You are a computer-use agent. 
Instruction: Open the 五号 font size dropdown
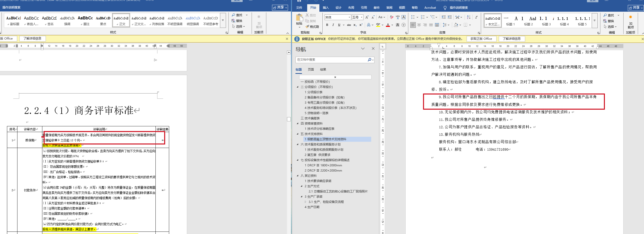coord(361,17)
